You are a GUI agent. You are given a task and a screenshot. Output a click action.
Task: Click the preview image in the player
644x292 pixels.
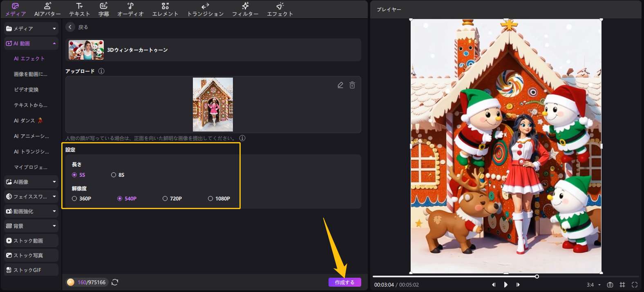(x=506, y=146)
